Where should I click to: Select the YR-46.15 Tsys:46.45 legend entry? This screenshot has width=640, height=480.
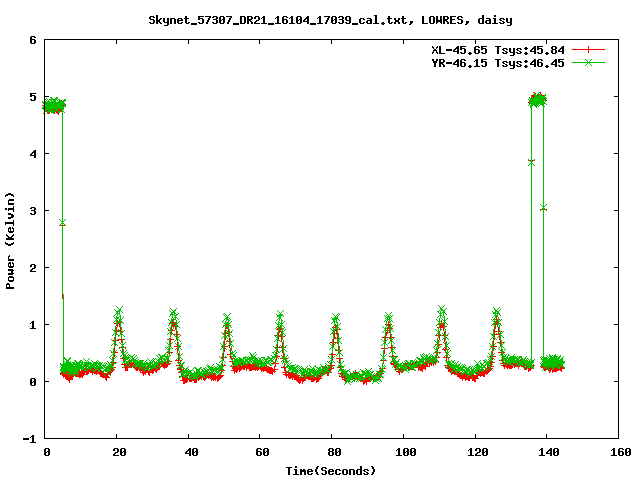(498, 63)
